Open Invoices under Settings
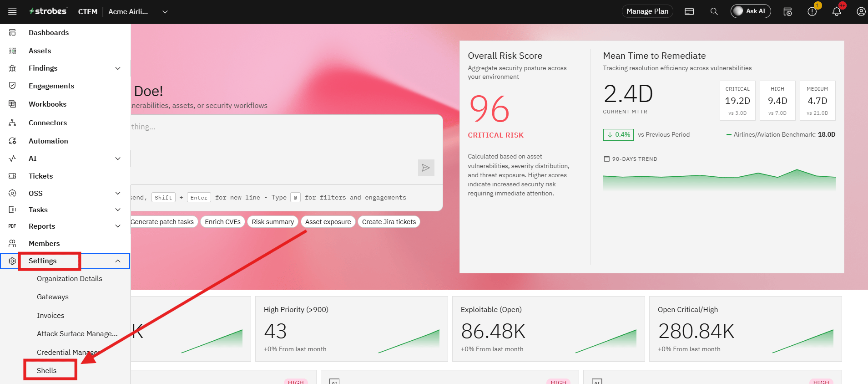The width and height of the screenshot is (868, 384). point(50,315)
